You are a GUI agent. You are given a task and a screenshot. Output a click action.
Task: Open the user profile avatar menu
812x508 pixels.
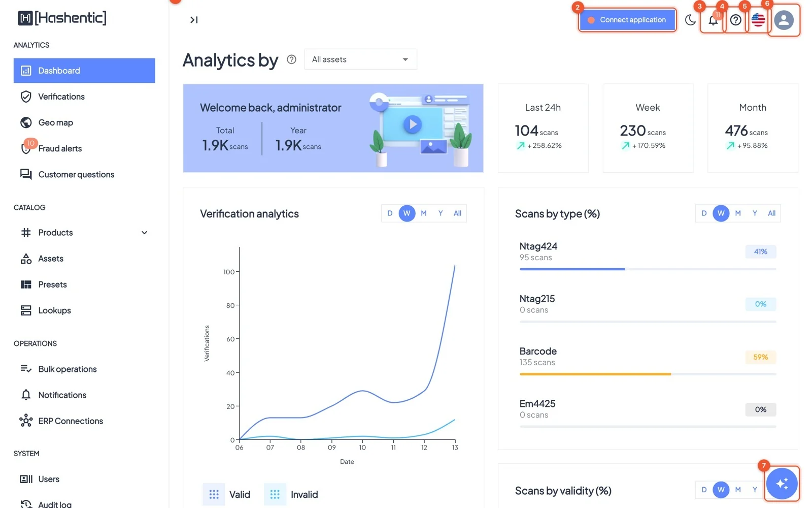(784, 20)
